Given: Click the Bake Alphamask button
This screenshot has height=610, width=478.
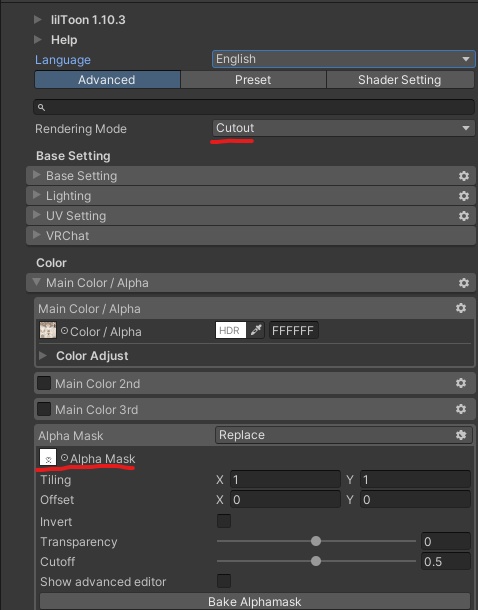Looking at the screenshot, I should 255,601.
